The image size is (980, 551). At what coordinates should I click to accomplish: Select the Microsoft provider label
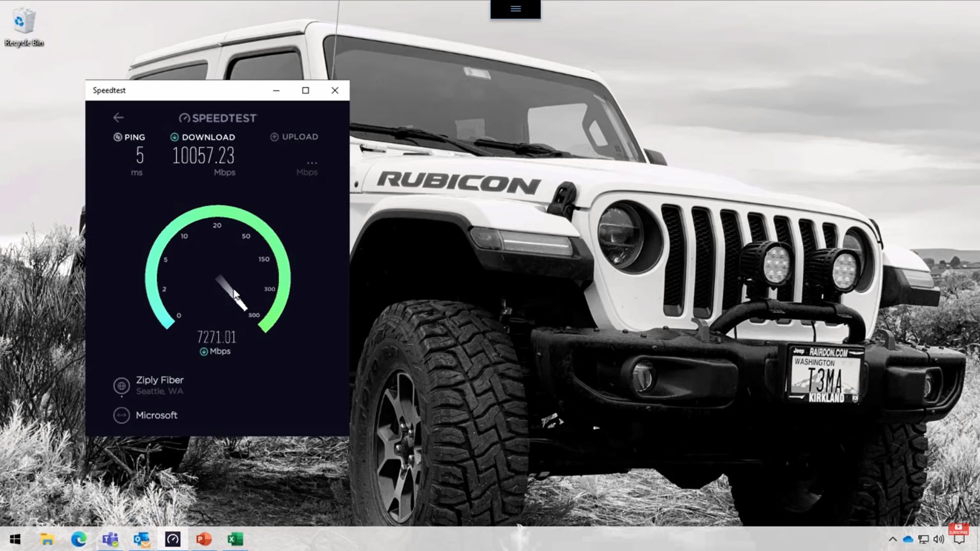(156, 416)
